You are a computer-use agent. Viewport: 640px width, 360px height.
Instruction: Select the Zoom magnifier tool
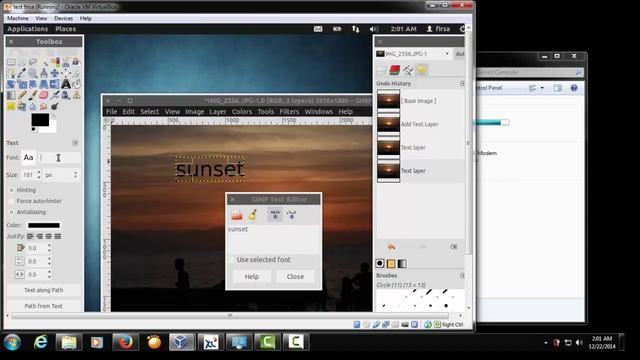point(33,73)
